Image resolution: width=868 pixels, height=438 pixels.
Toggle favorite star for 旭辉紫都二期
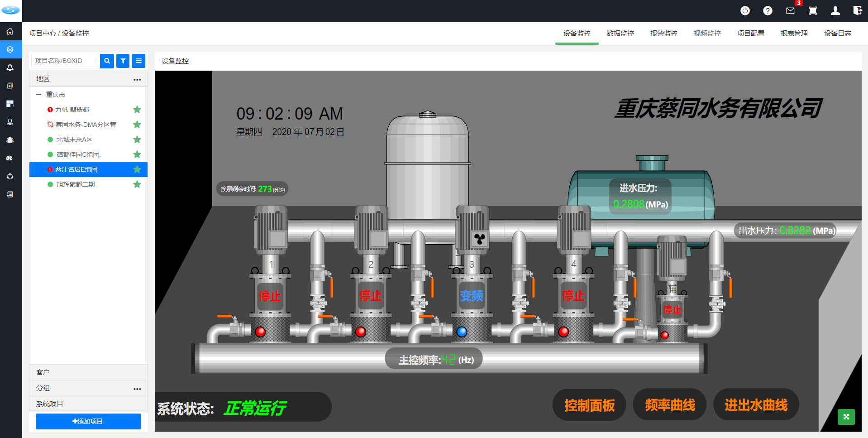[137, 184]
